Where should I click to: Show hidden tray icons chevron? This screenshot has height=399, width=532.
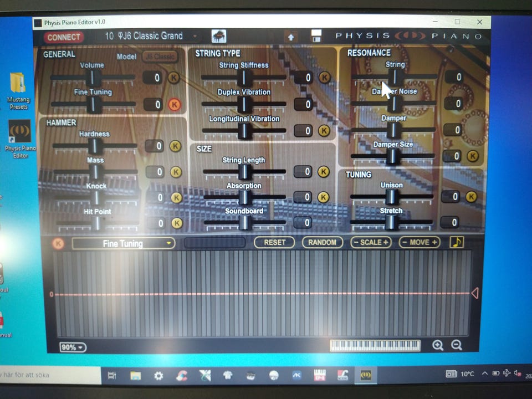point(485,373)
